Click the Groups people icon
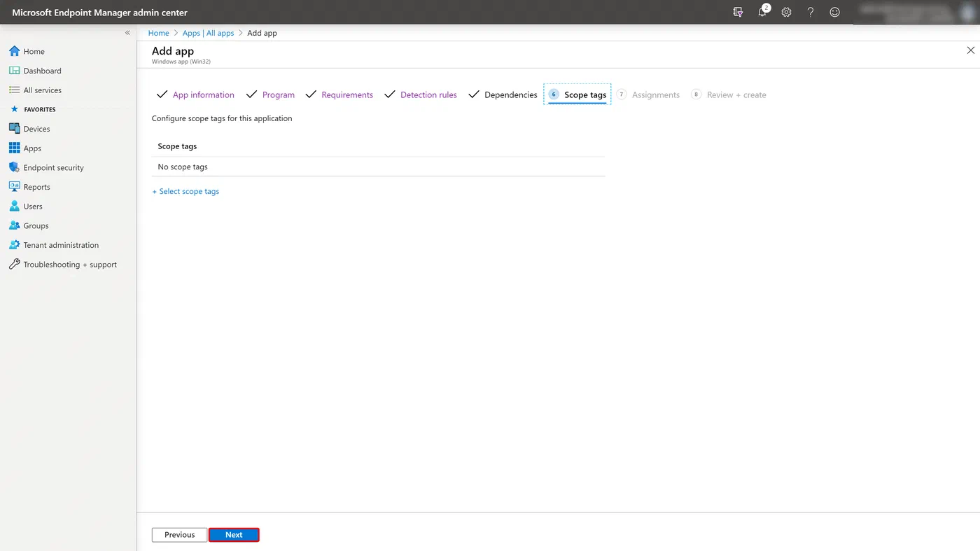 (x=14, y=225)
